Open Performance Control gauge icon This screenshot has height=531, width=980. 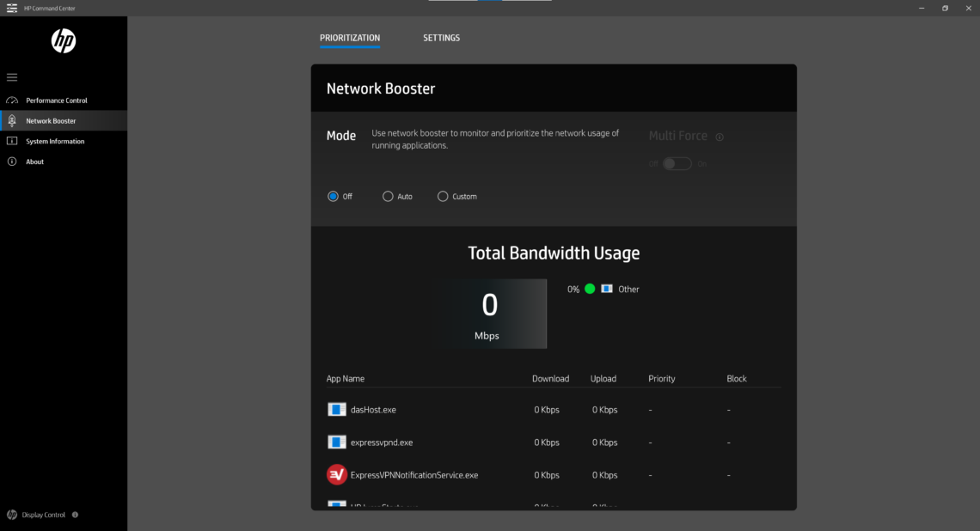12,101
